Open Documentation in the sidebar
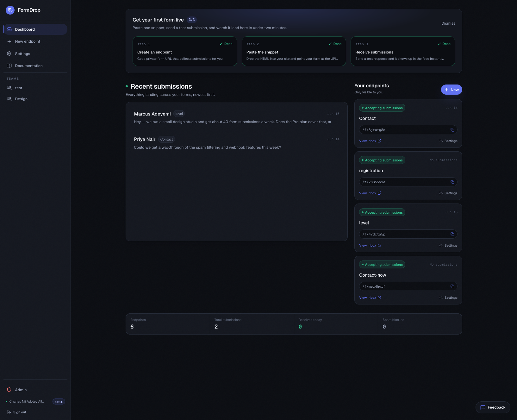 [35, 66]
